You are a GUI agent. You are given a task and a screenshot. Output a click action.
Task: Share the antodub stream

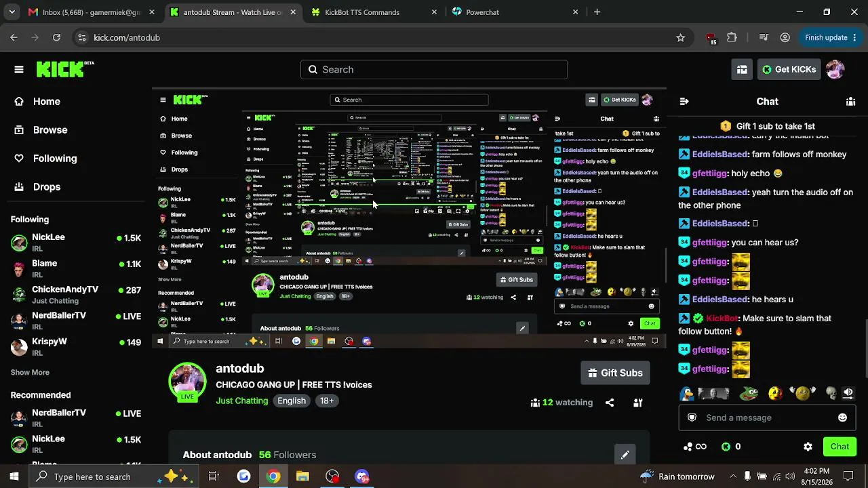click(610, 403)
